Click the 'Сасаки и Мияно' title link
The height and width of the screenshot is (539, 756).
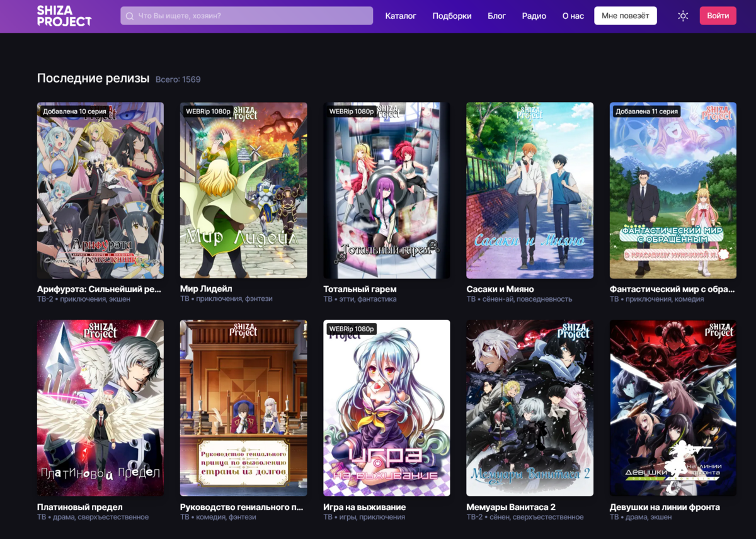coord(500,289)
